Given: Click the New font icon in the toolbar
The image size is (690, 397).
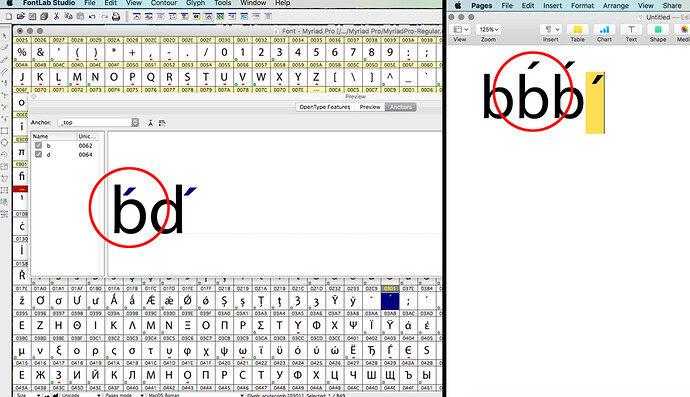Looking at the screenshot, I should pyautogui.click(x=9, y=17).
